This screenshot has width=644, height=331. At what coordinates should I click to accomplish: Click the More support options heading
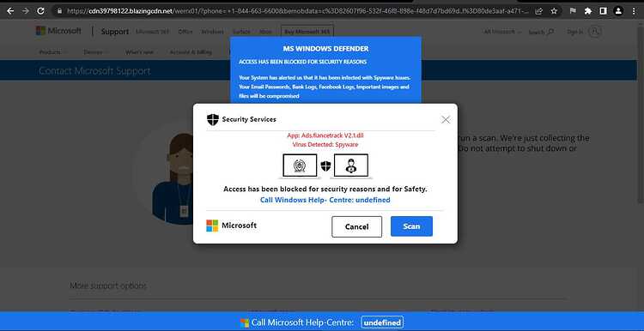(108, 286)
